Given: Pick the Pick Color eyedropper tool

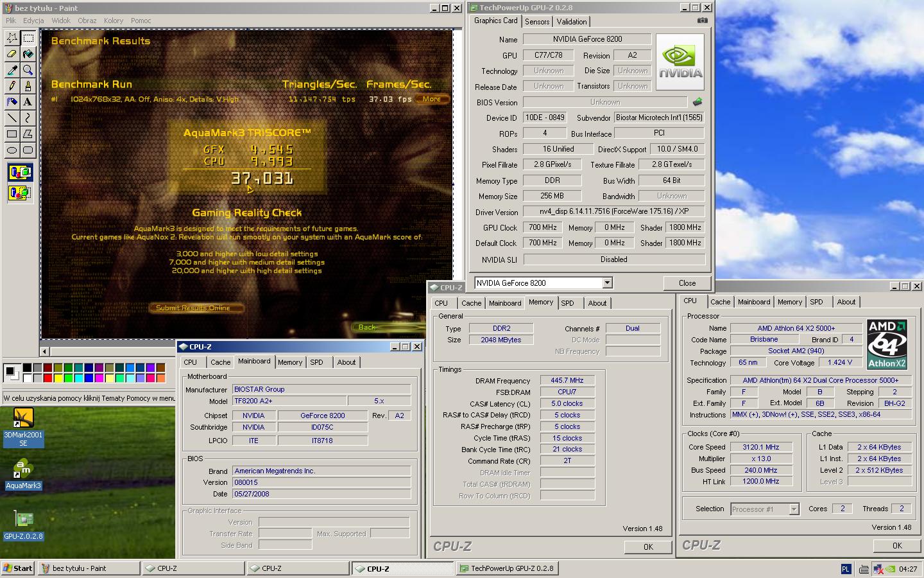Looking at the screenshot, I should 12,70.
